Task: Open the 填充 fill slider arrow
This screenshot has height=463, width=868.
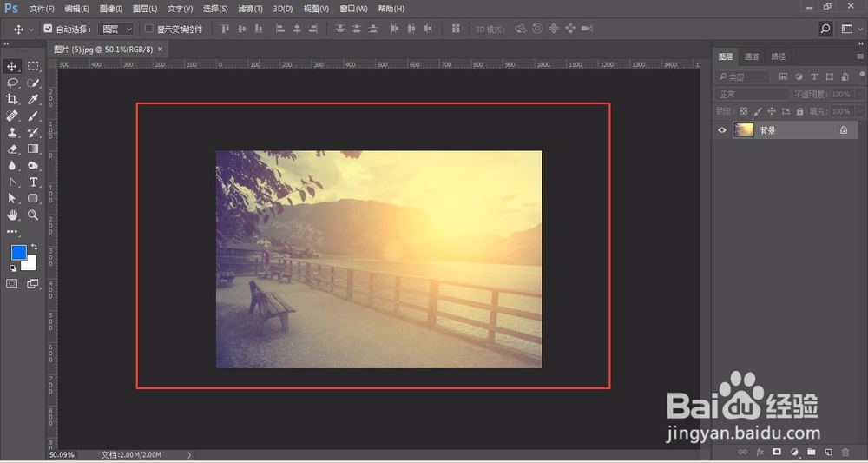Action: [x=859, y=111]
